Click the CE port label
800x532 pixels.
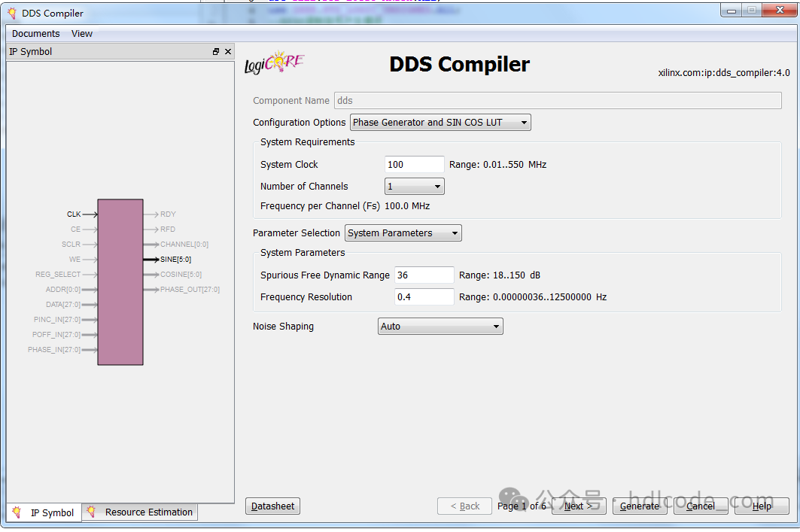[75, 230]
